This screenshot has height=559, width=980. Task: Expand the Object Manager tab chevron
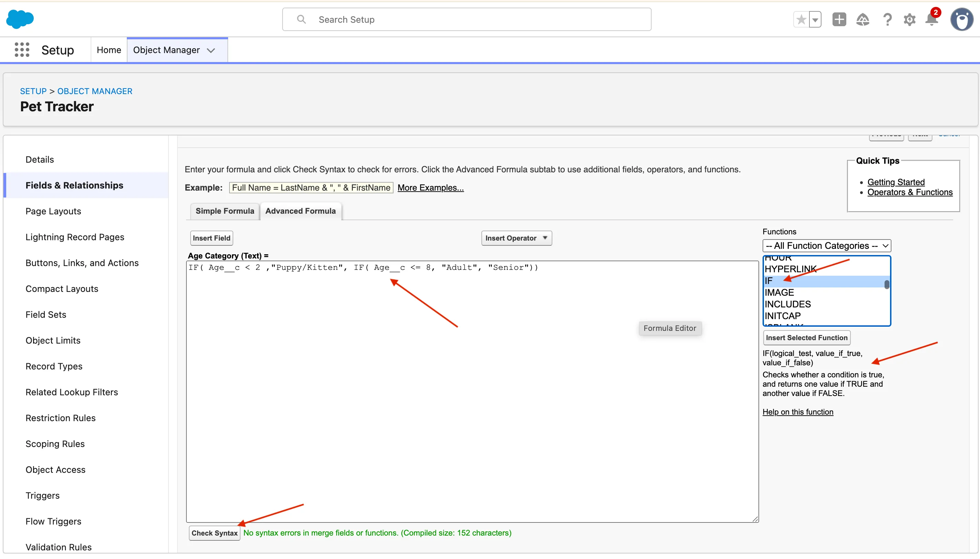pos(211,50)
